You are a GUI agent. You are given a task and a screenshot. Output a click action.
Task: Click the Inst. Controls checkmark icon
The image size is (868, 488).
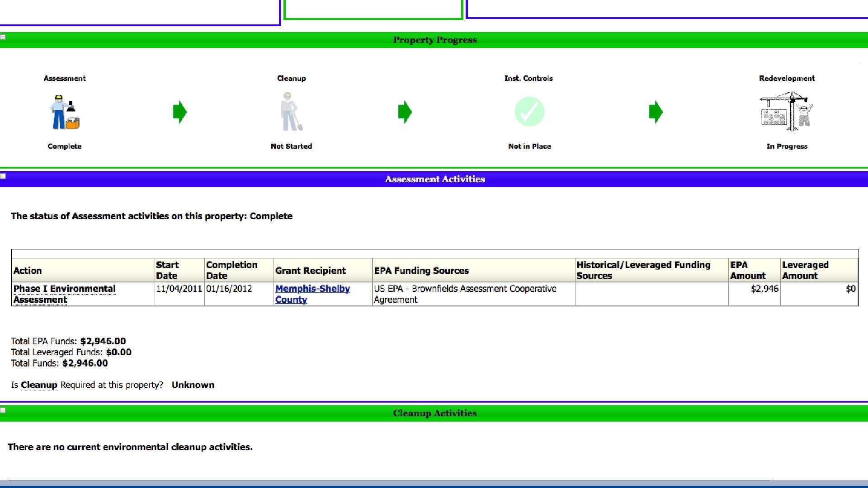click(529, 112)
